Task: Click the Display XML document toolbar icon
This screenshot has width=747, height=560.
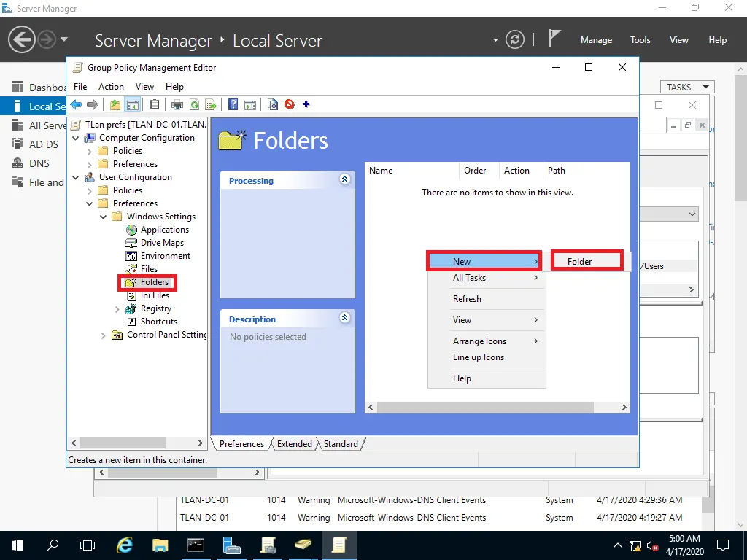Action: tap(273, 104)
